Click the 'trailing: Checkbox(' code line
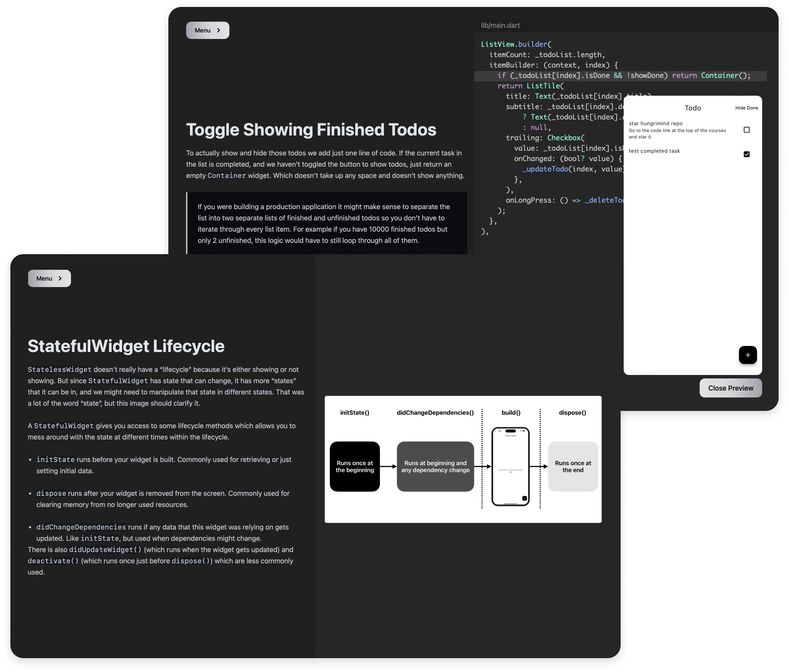The image size is (789, 672). pos(545,138)
